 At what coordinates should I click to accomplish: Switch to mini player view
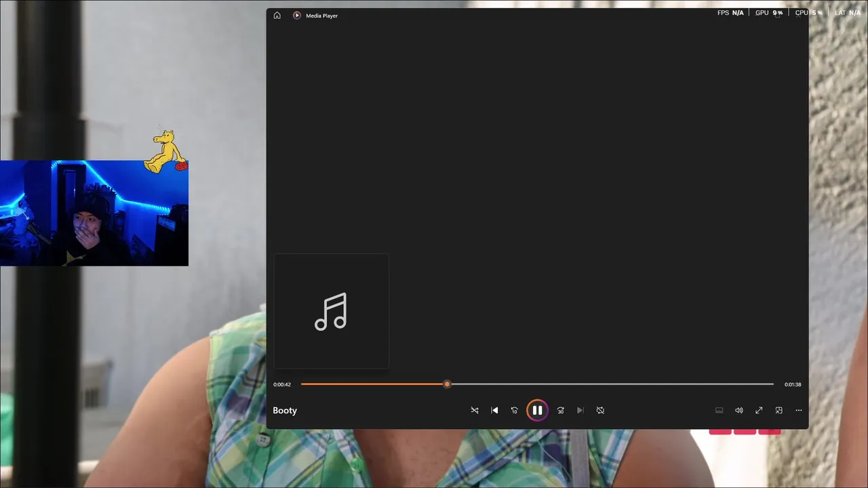coord(778,410)
